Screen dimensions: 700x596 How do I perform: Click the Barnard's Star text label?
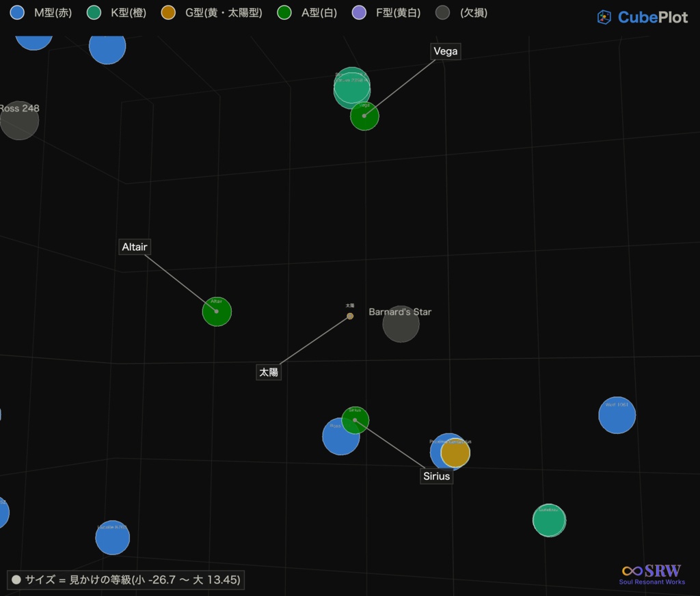400,312
